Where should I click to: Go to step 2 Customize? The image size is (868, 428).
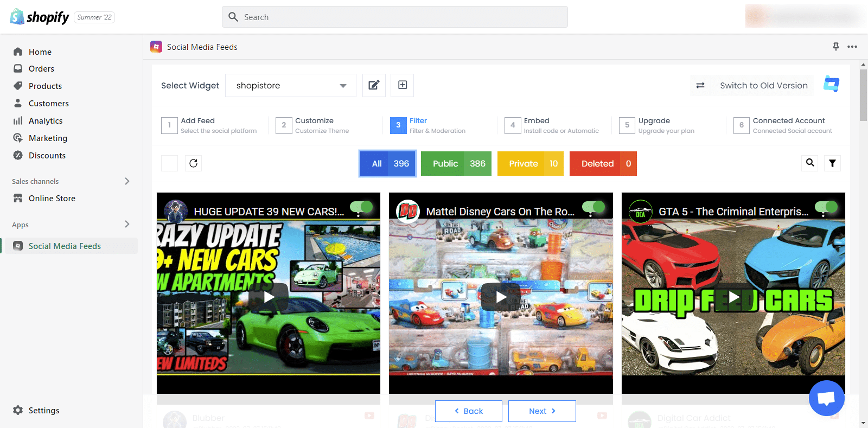tap(313, 125)
